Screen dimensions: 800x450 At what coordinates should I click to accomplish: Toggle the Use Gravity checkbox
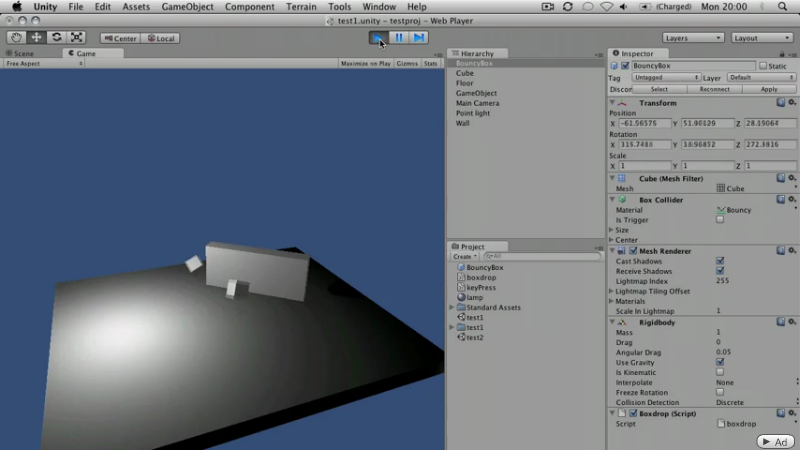click(720, 362)
